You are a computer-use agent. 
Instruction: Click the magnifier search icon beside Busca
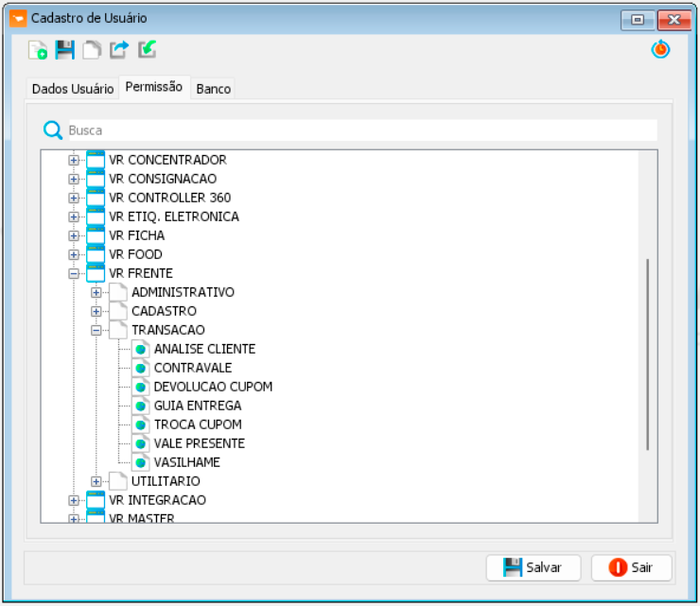coord(53,130)
